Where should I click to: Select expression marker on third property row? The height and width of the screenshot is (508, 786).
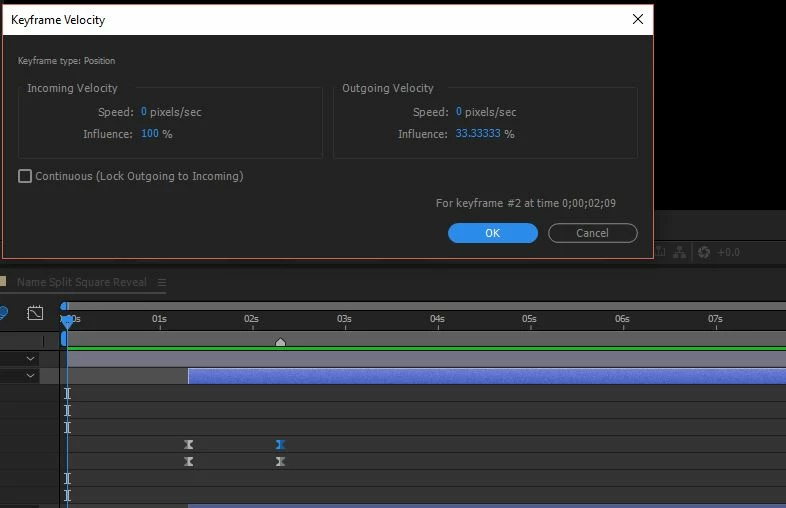pyautogui.click(x=67, y=427)
